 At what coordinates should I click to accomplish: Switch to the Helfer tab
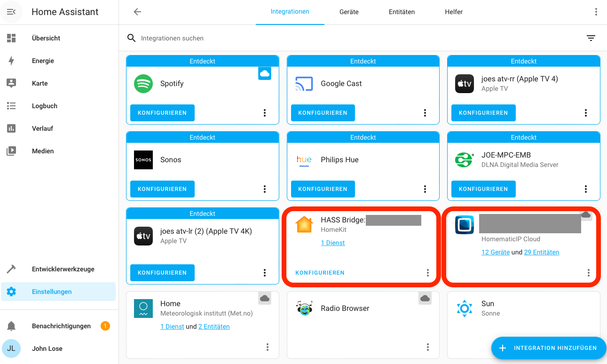[454, 12]
